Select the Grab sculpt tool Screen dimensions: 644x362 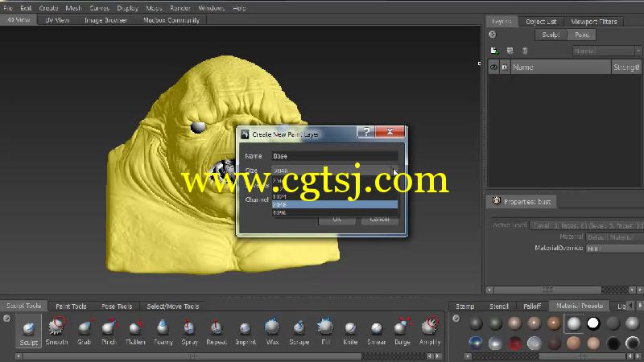click(84, 331)
